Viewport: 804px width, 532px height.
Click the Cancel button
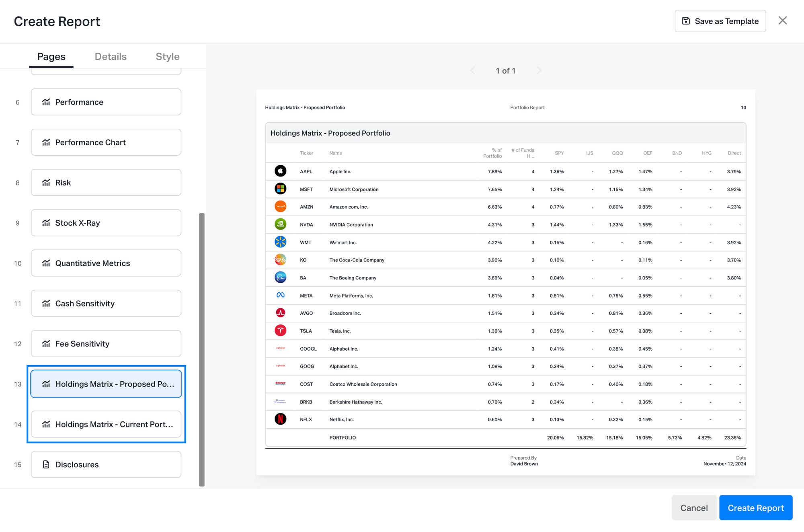[694, 508]
